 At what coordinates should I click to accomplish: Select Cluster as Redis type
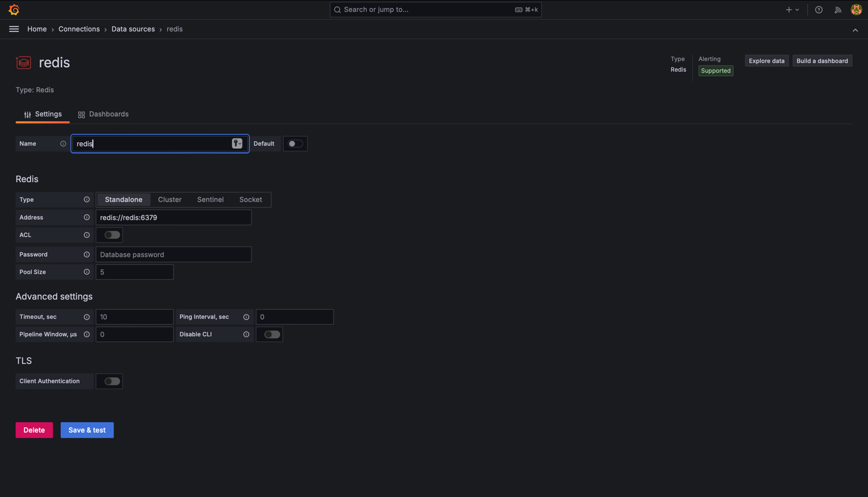pyautogui.click(x=169, y=200)
